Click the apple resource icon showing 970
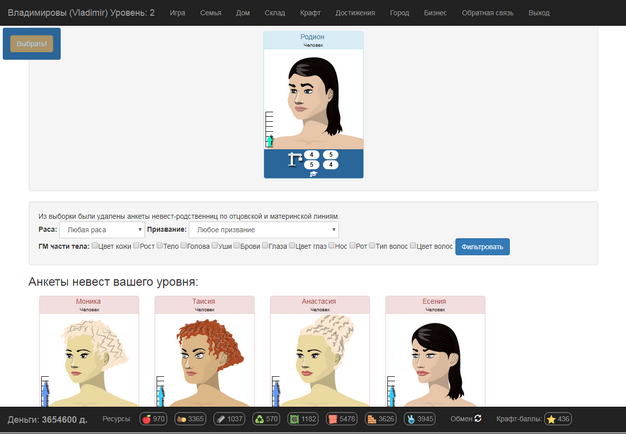This screenshot has width=626, height=434. [x=147, y=419]
